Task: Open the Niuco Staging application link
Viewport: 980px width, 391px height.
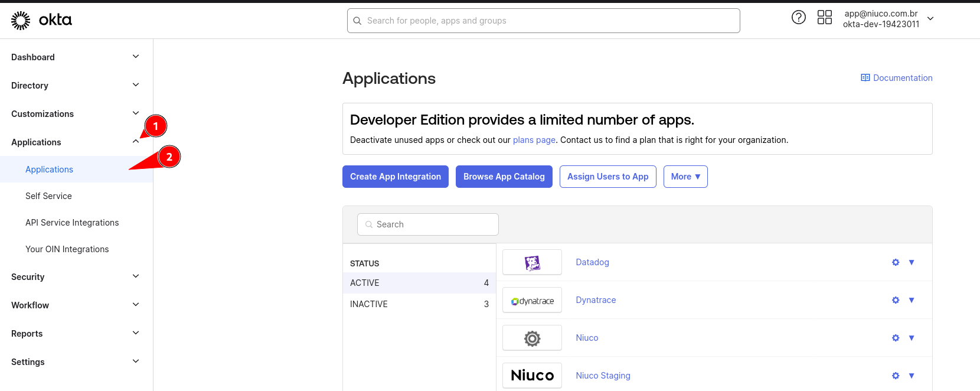Action: 603,376
